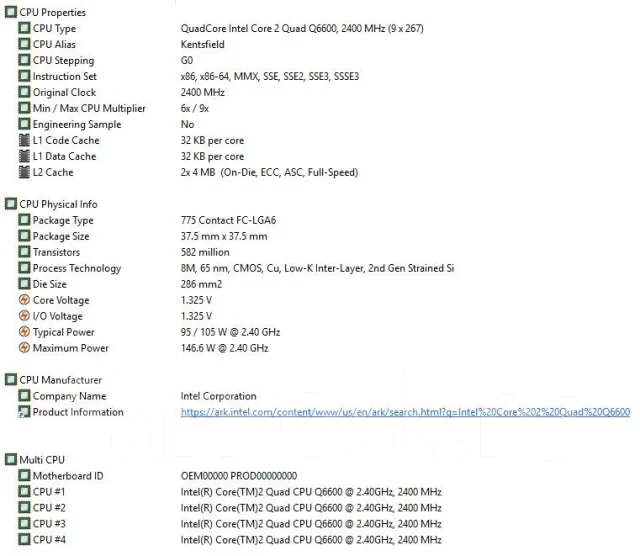
Task: Click the Multi CPU header text
Action: coord(42,460)
